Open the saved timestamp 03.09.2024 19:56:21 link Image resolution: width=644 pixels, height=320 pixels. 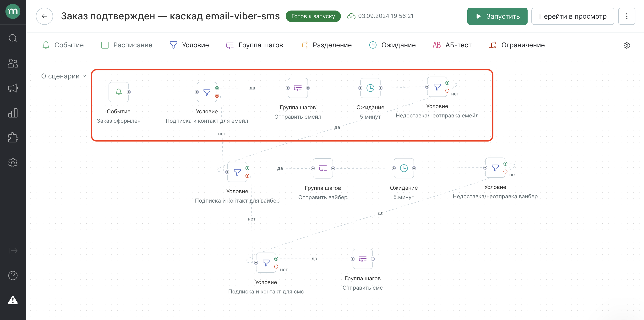tap(386, 16)
